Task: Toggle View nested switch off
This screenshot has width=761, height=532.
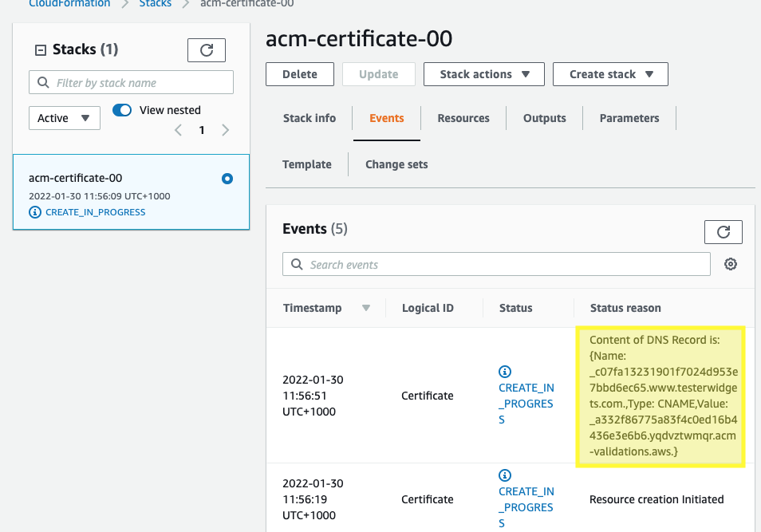Action: tap(122, 110)
